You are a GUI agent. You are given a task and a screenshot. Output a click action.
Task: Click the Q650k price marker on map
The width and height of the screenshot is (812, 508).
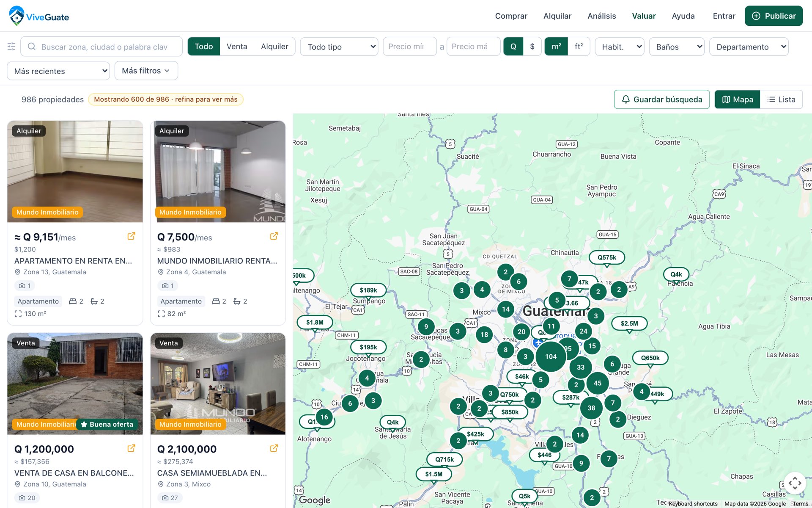click(650, 358)
